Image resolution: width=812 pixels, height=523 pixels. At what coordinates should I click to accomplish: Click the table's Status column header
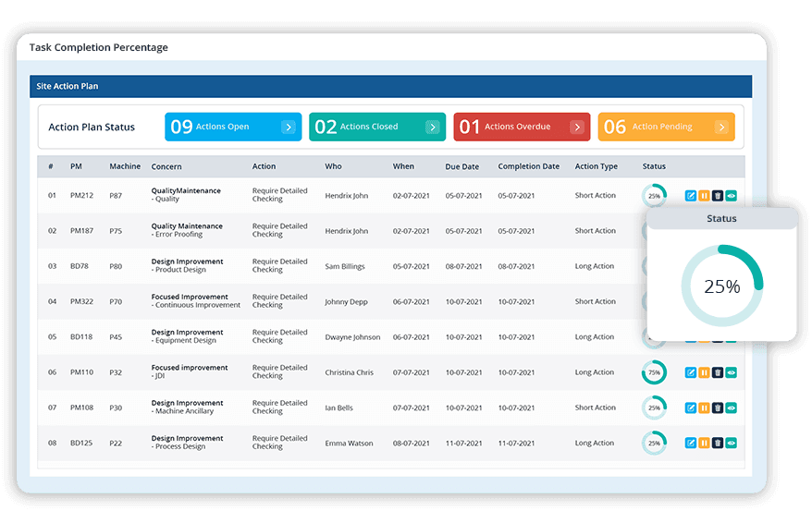(654, 166)
